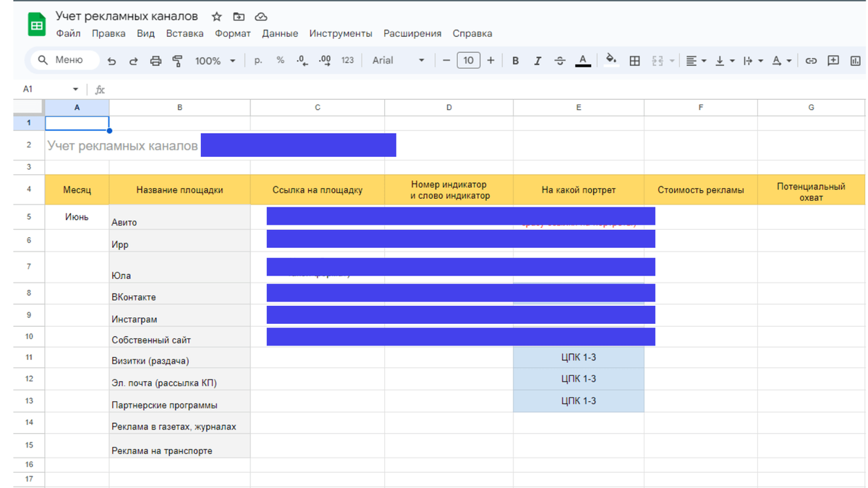This screenshot has height=488, width=868.
Task: Open the Справка menu
Action: (x=472, y=33)
